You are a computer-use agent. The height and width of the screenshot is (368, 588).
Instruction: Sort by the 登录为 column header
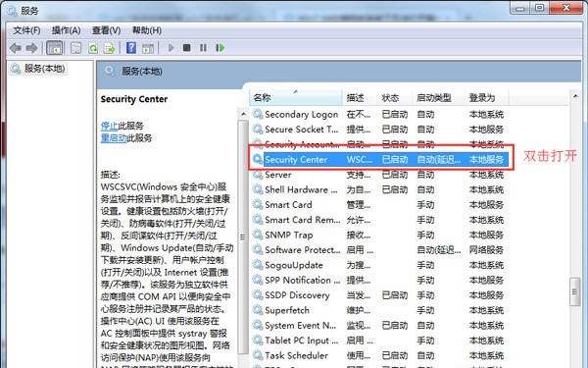[487, 97]
